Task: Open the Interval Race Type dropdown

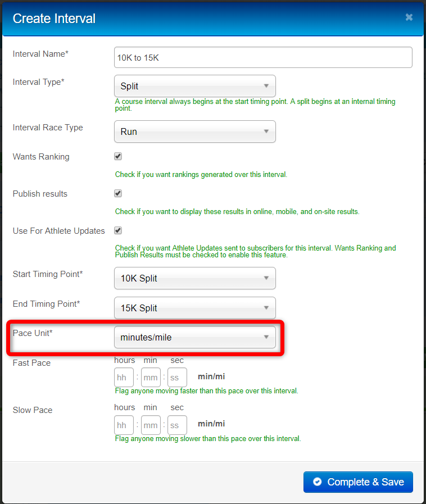Action: (195, 131)
